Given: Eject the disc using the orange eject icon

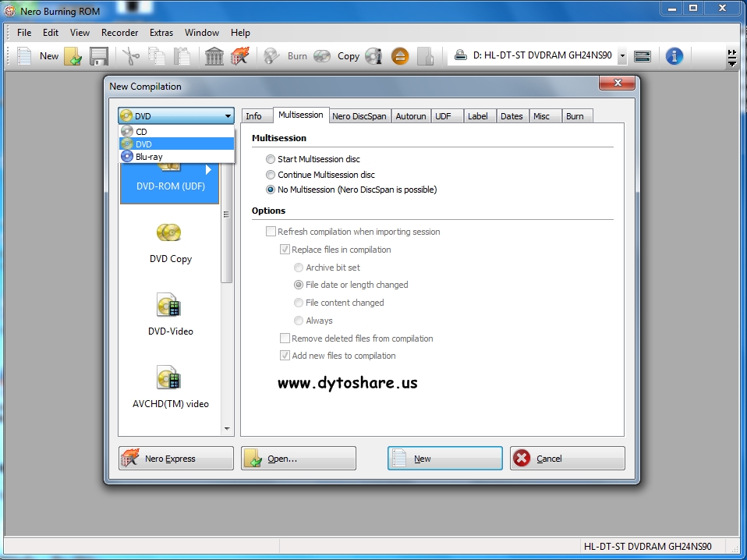Looking at the screenshot, I should [400, 55].
